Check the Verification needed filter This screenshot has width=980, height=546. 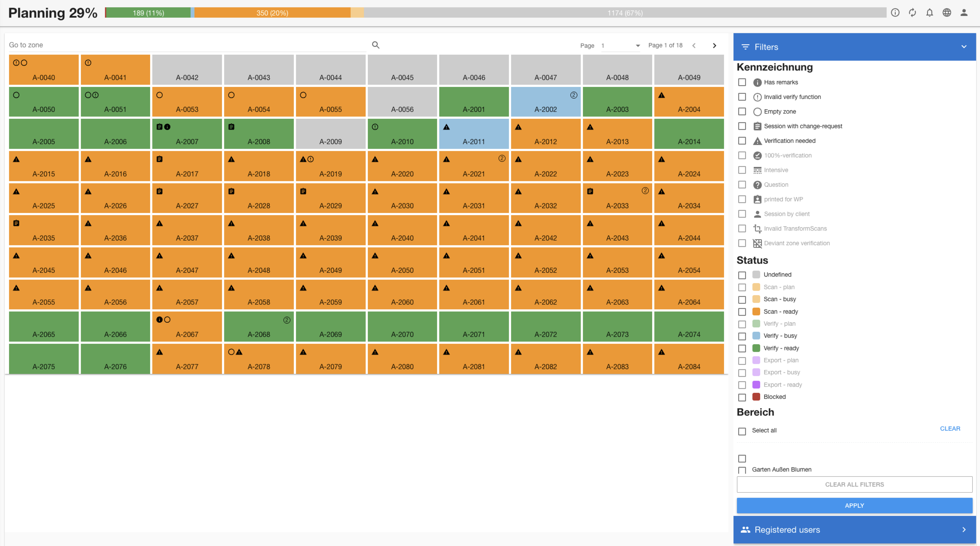click(x=742, y=141)
